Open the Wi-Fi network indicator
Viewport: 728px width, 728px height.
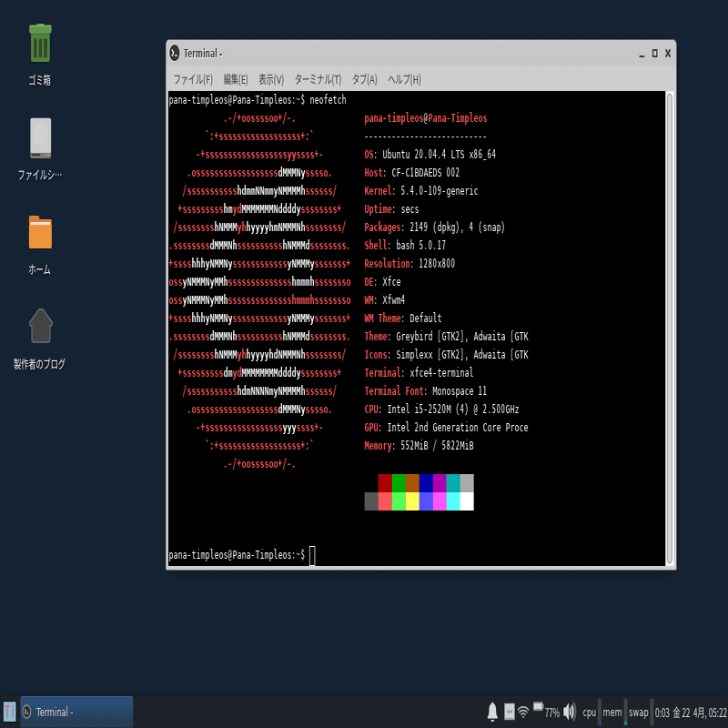coord(523,712)
